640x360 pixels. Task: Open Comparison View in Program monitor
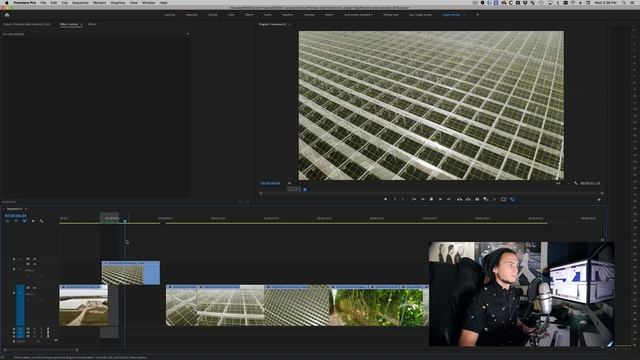click(486, 199)
